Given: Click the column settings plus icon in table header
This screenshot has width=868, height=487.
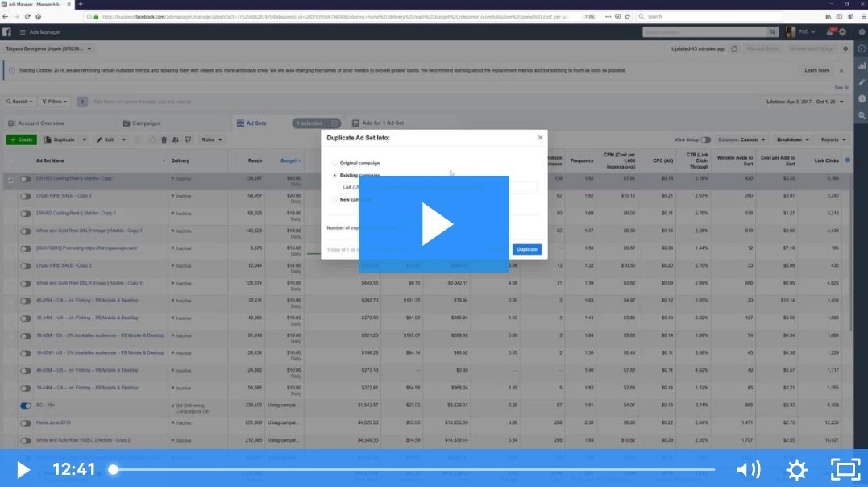Looking at the screenshot, I should (848, 160).
